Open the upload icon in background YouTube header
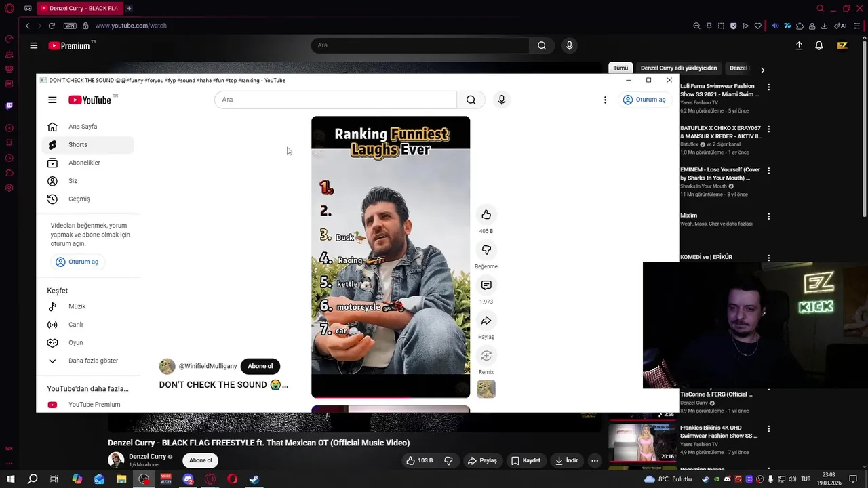Viewport: 868px width, 488px height. point(799,45)
